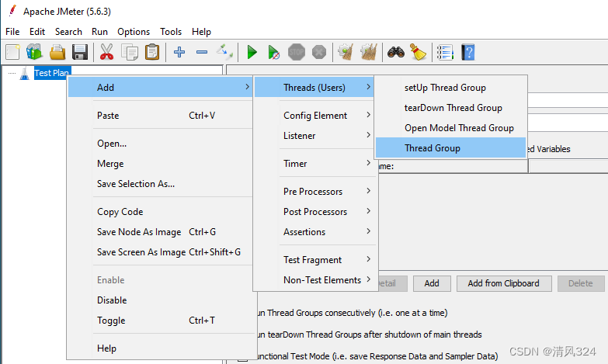Click the Clear All double broom icon
The height and width of the screenshot is (364, 608).
click(x=368, y=52)
